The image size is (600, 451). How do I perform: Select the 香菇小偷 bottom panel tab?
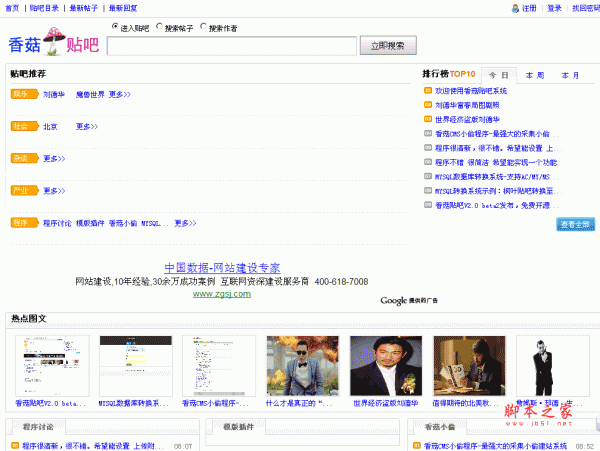(440, 427)
